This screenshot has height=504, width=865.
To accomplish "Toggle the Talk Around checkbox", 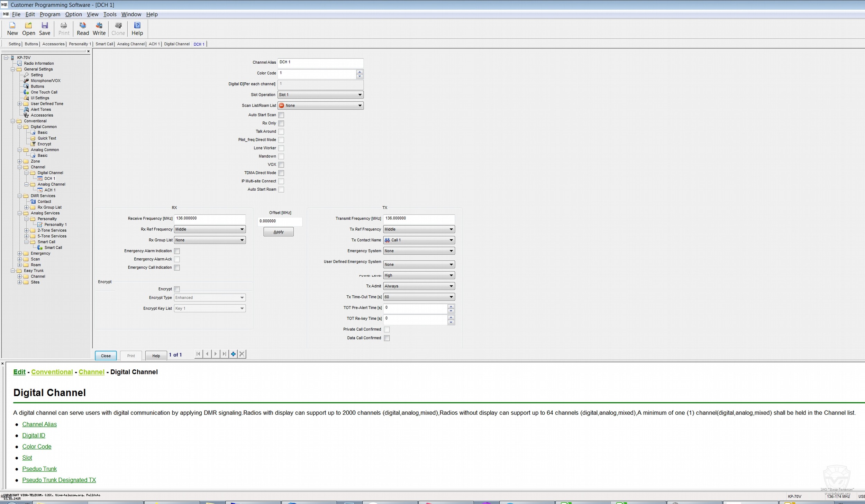I will pos(281,132).
